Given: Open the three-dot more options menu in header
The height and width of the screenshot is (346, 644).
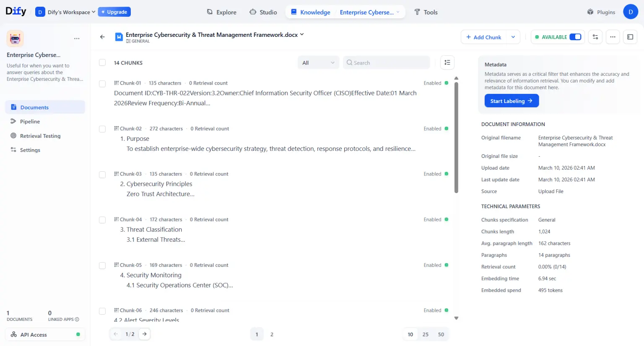Looking at the screenshot, I should click(613, 37).
